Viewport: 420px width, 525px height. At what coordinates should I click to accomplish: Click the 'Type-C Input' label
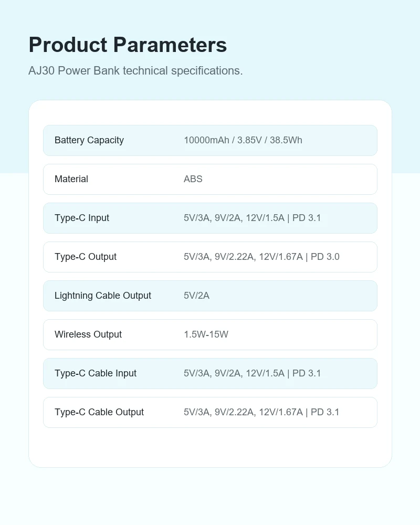click(x=82, y=218)
